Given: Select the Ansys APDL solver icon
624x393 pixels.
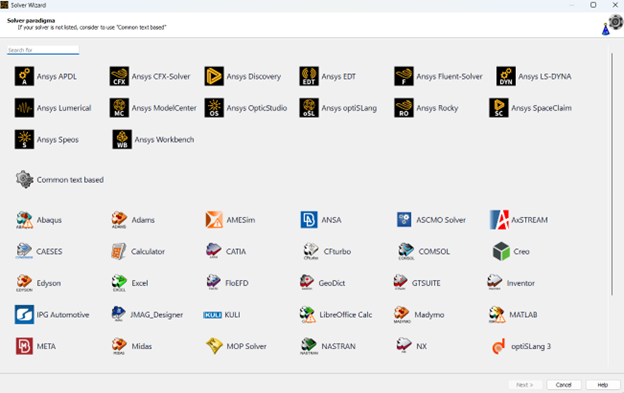Looking at the screenshot, I should pos(24,76).
